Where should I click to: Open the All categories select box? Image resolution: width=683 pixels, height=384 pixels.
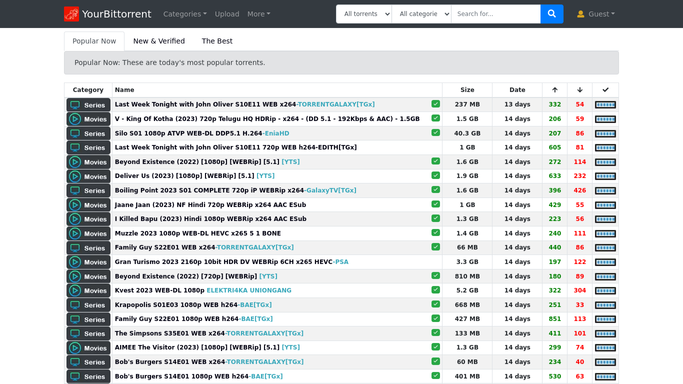[422, 14]
